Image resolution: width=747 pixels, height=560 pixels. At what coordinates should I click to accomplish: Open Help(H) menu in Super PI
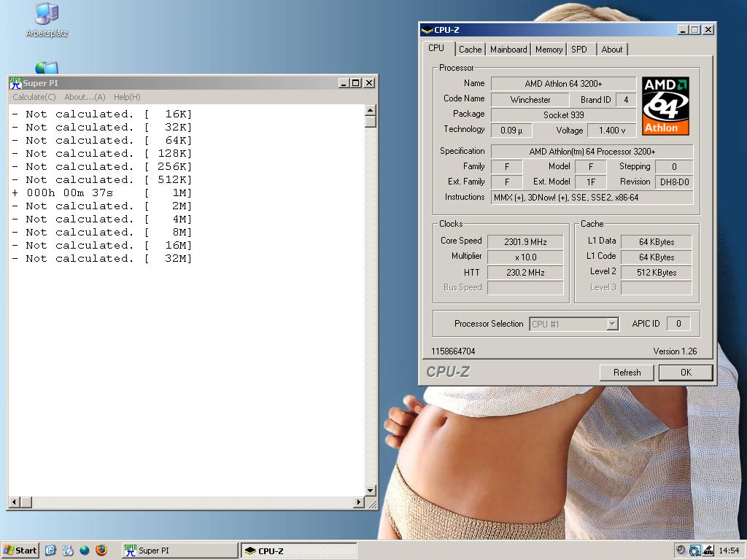[x=127, y=97]
